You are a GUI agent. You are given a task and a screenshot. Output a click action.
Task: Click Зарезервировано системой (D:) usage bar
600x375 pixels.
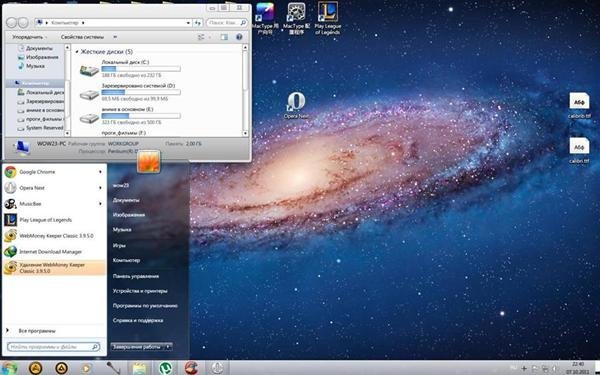coord(141,92)
